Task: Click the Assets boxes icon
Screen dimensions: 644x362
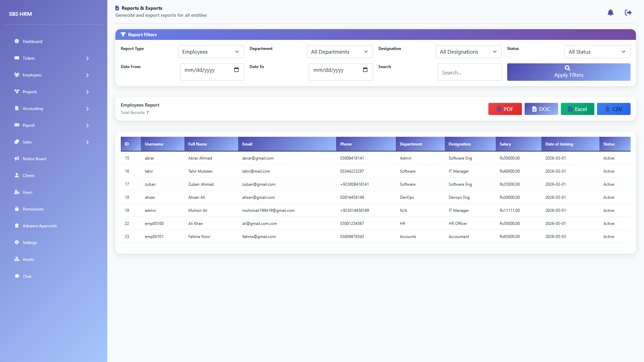Action: point(17,259)
